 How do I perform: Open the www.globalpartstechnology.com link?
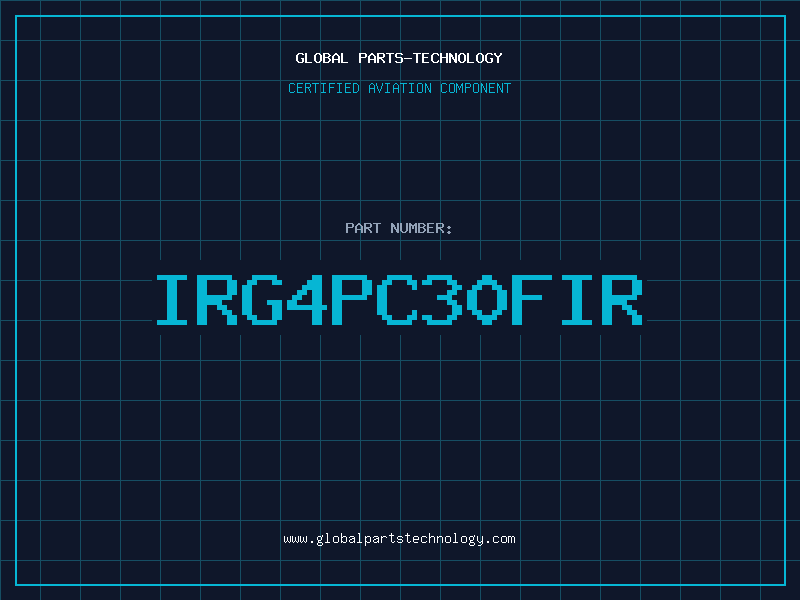click(399, 539)
